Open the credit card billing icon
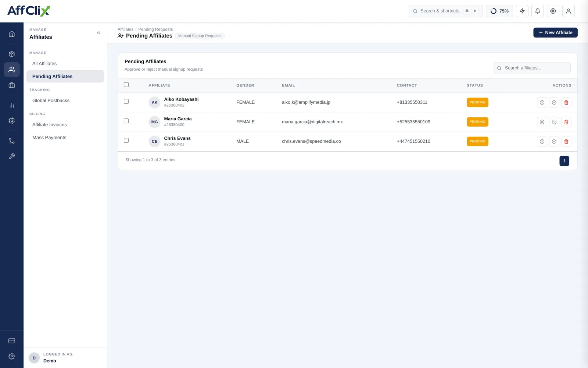This screenshot has width=588, height=368. click(x=12, y=341)
